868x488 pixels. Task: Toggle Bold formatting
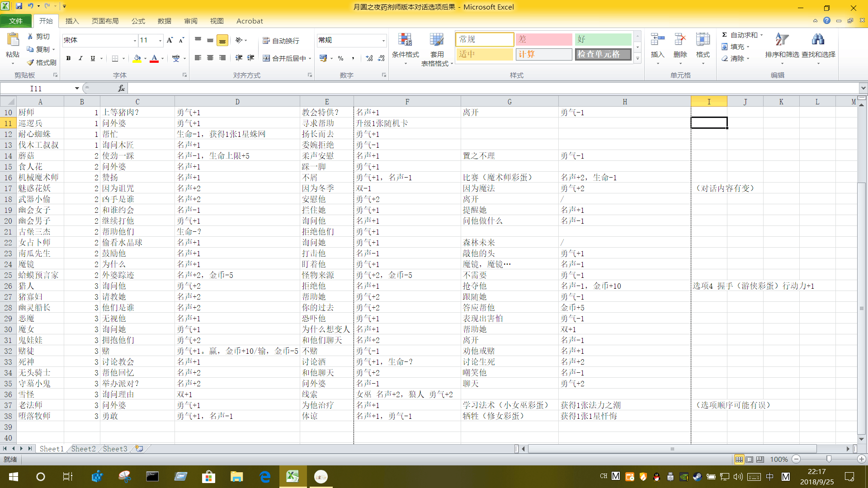[69, 58]
